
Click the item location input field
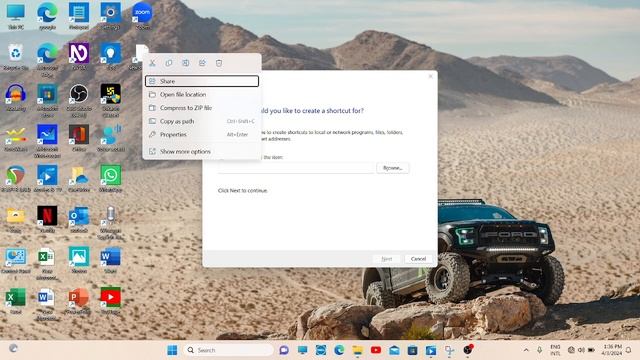(296, 168)
